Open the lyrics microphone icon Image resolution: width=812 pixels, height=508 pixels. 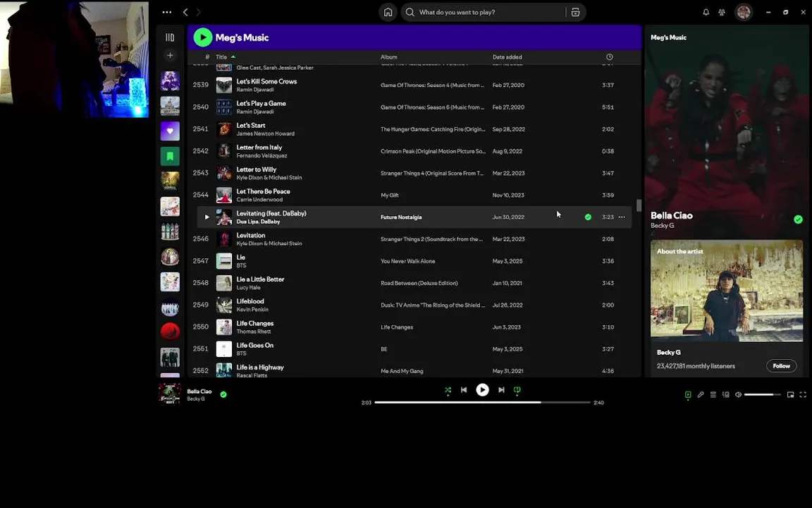point(701,394)
